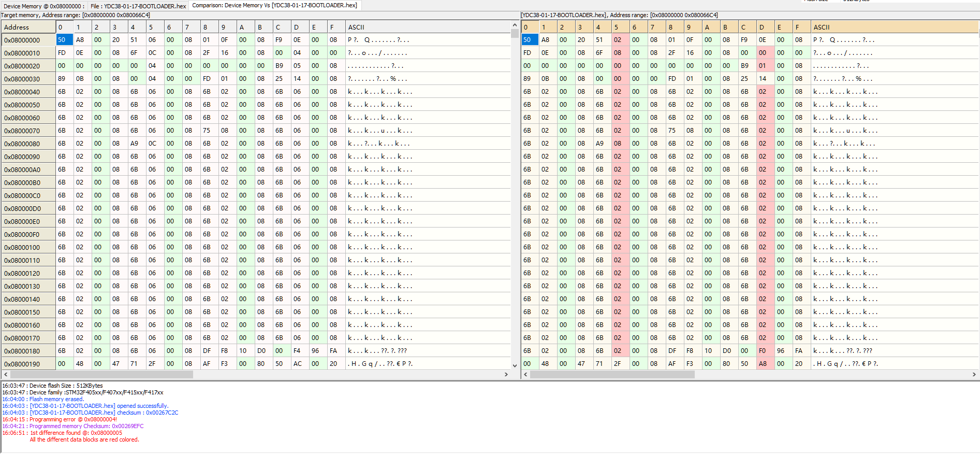
Task: Click right pane horizontal scrollbar right arrow
Action: tap(974, 374)
